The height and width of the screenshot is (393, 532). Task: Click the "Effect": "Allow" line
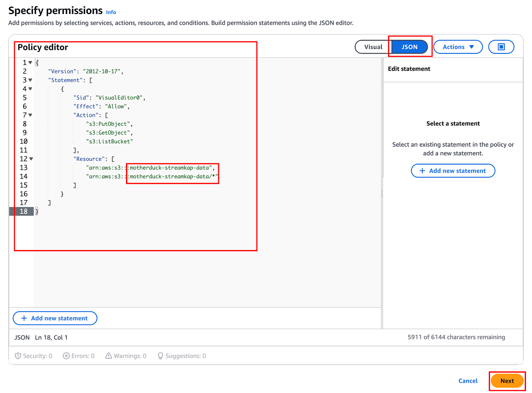pyautogui.click(x=101, y=106)
